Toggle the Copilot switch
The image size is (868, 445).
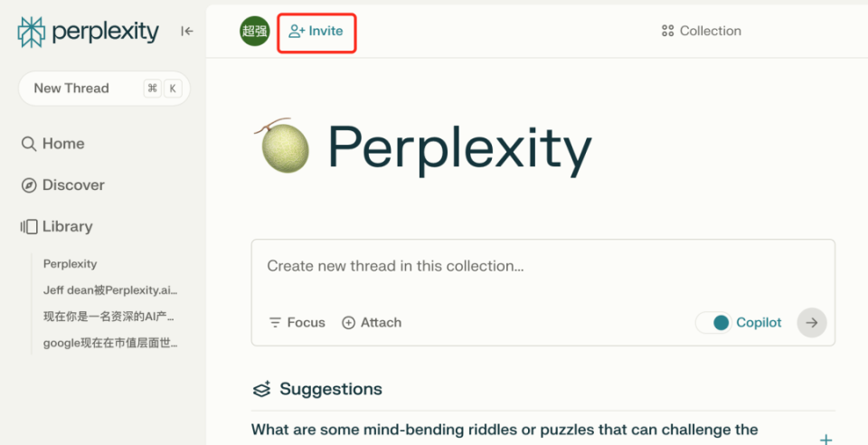coord(714,323)
